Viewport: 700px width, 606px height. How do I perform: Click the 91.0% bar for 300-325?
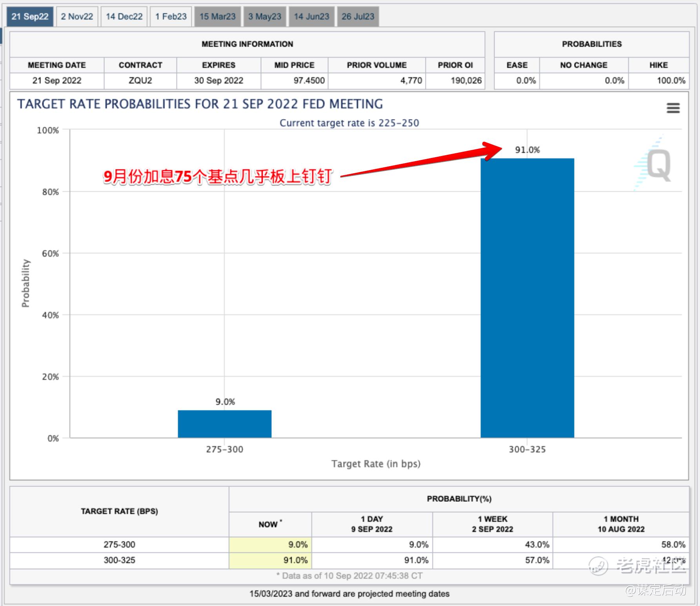click(x=527, y=298)
